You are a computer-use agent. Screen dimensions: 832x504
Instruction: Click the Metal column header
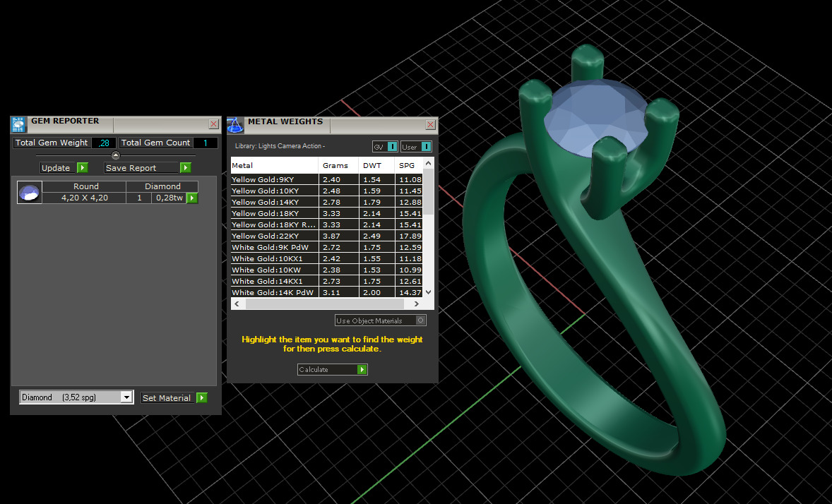point(274,165)
